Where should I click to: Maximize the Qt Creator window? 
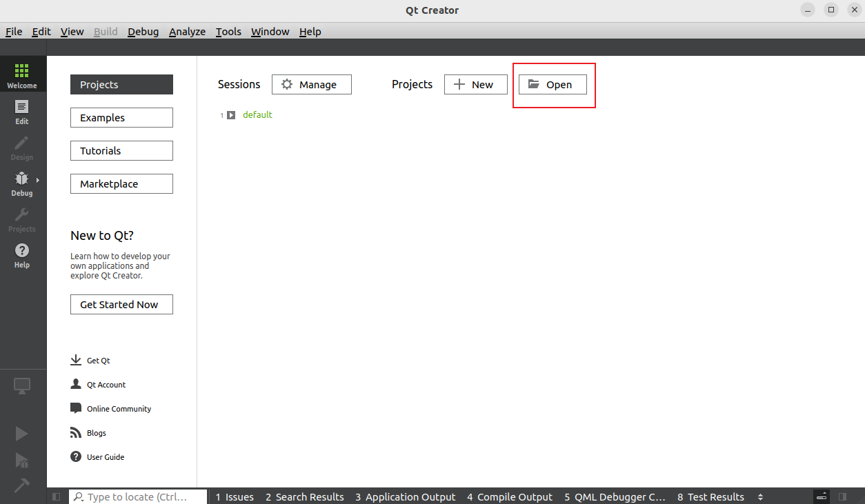[831, 10]
